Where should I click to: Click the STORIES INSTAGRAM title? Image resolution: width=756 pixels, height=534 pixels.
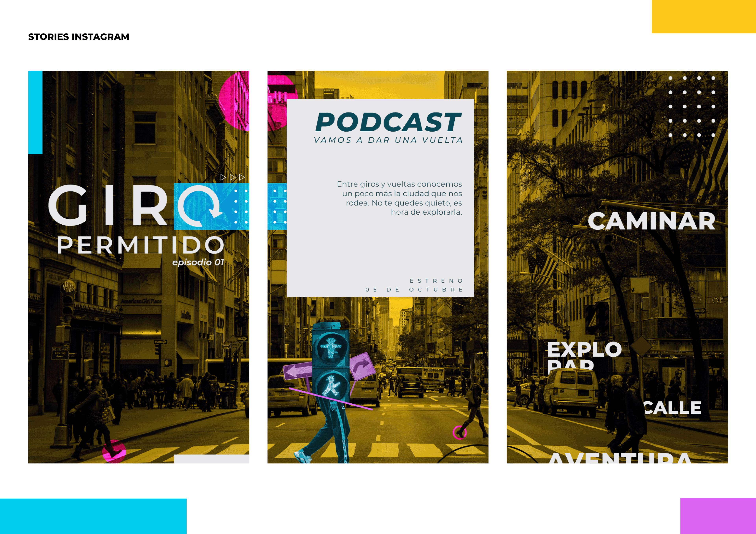coord(79,37)
